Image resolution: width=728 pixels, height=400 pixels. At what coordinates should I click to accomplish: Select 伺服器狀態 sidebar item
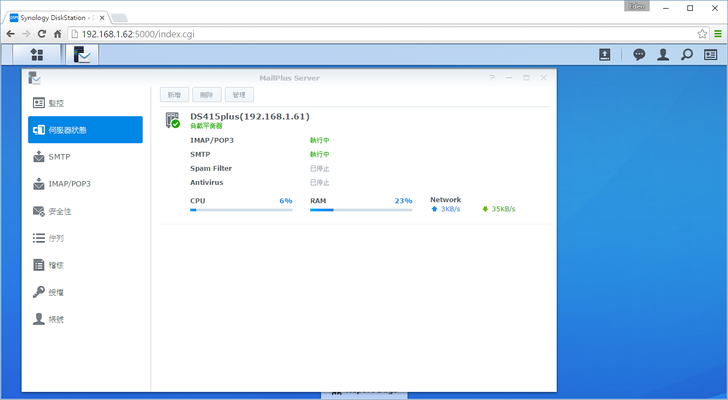coord(85,130)
